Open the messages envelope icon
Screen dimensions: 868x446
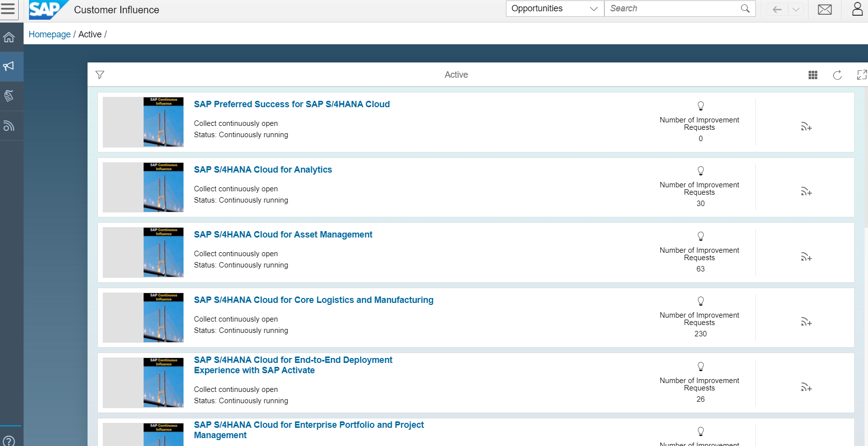coord(825,9)
